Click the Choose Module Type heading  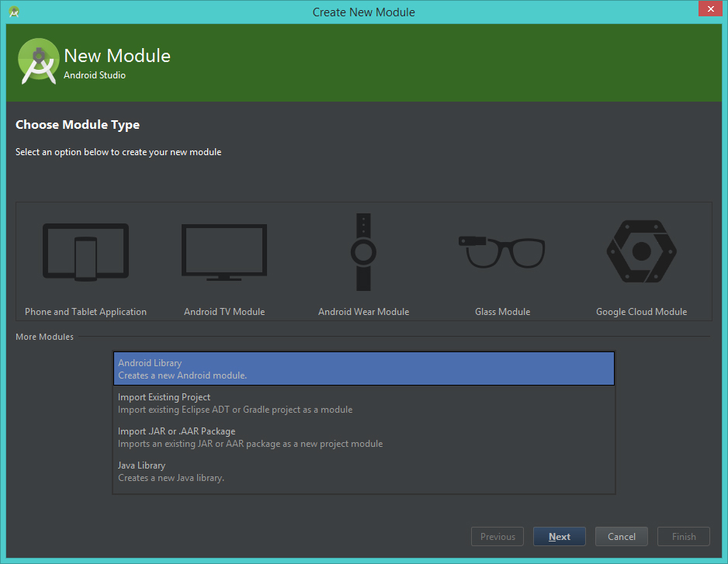77,124
